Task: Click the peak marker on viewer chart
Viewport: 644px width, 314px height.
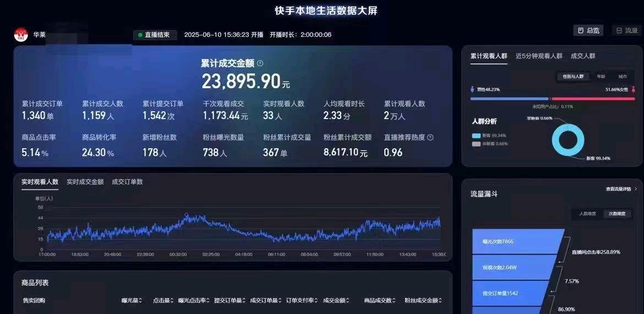Action: pyautogui.click(x=186, y=214)
